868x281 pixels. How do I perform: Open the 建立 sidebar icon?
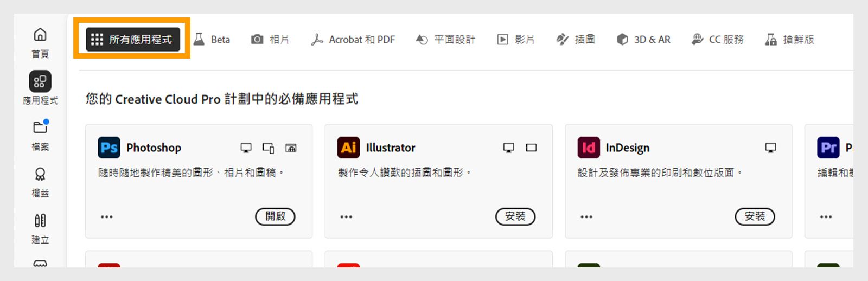tap(40, 221)
